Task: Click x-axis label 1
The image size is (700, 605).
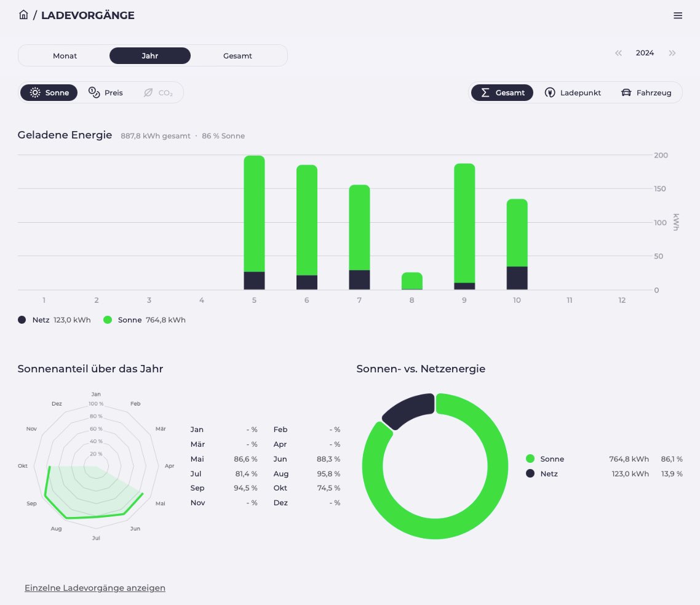Action: coord(44,300)
